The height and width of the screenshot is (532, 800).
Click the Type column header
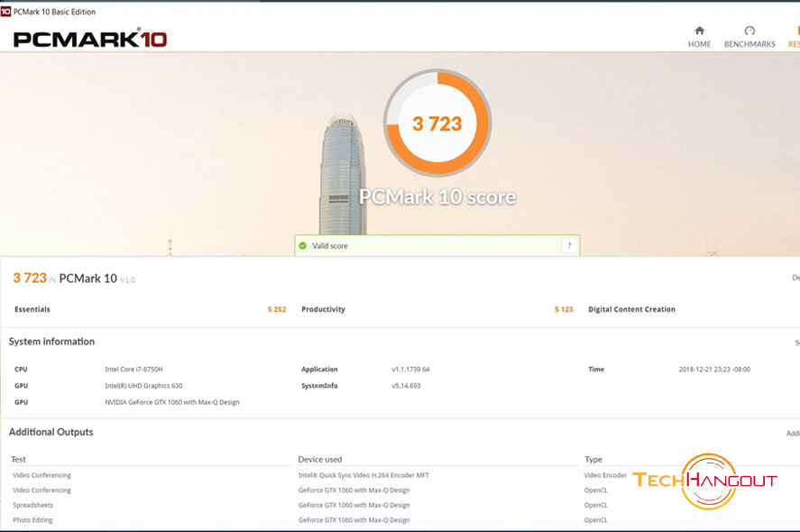point(593,459)
